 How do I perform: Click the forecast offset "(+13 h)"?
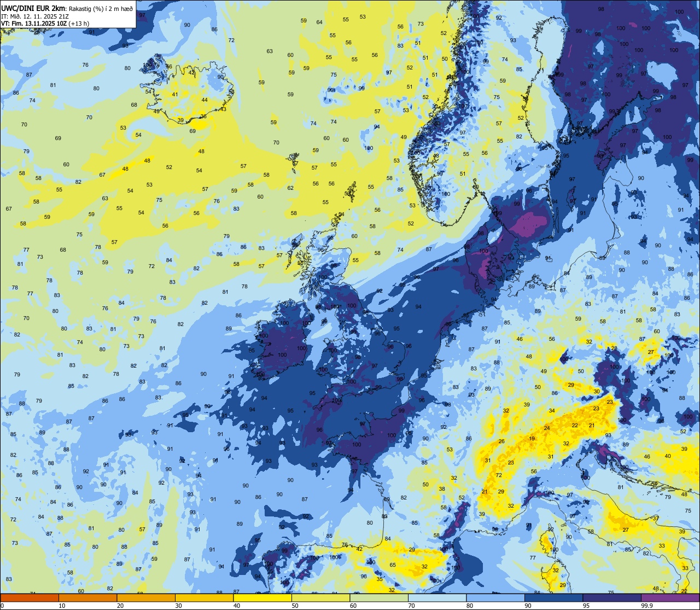(79, 24)
